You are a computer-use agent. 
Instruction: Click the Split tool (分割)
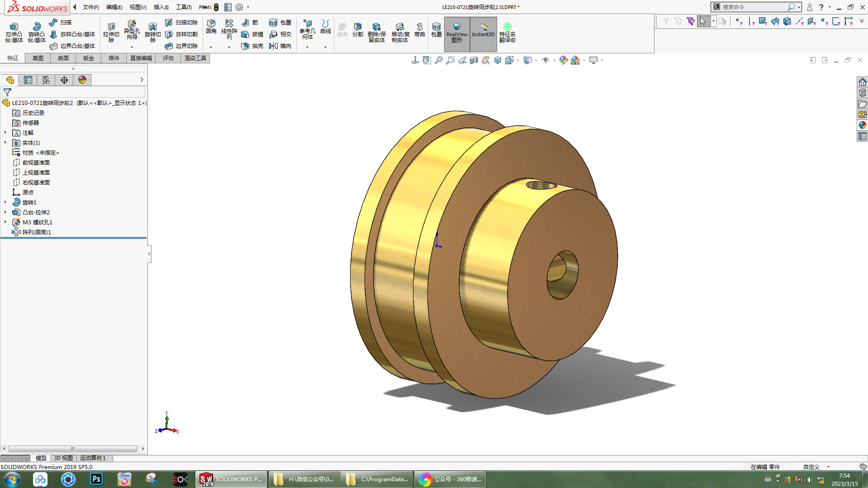[358, 30]
